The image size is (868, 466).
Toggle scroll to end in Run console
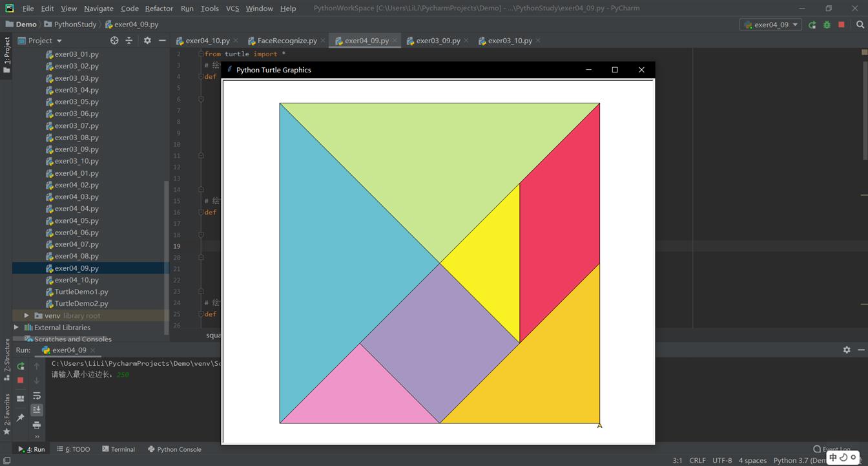coord(37,410)
